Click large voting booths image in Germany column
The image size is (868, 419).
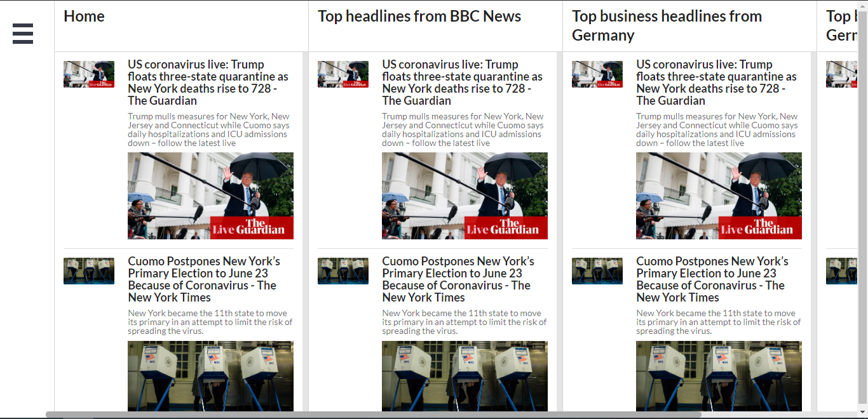719,376
